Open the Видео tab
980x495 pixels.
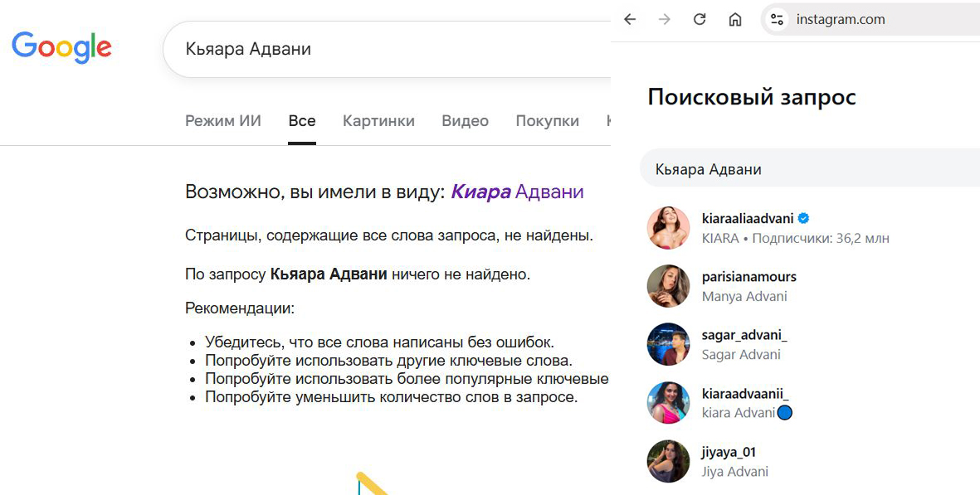point(465,121)
